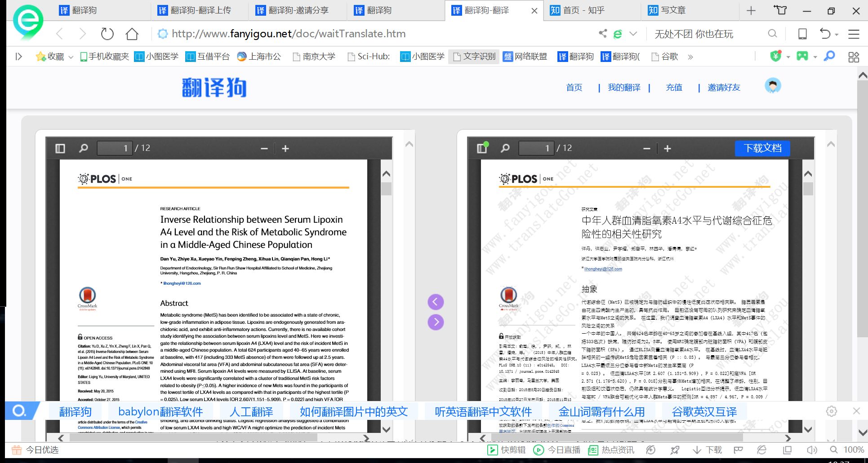Go to browser home icon
The height and width of the screenshot is (463, 868).
click(132, 34)
